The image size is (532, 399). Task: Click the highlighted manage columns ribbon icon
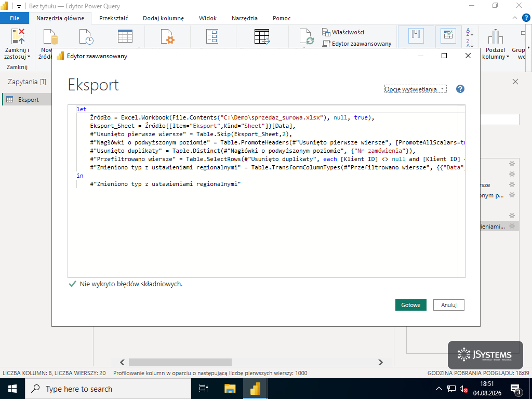tap(416, 36)
